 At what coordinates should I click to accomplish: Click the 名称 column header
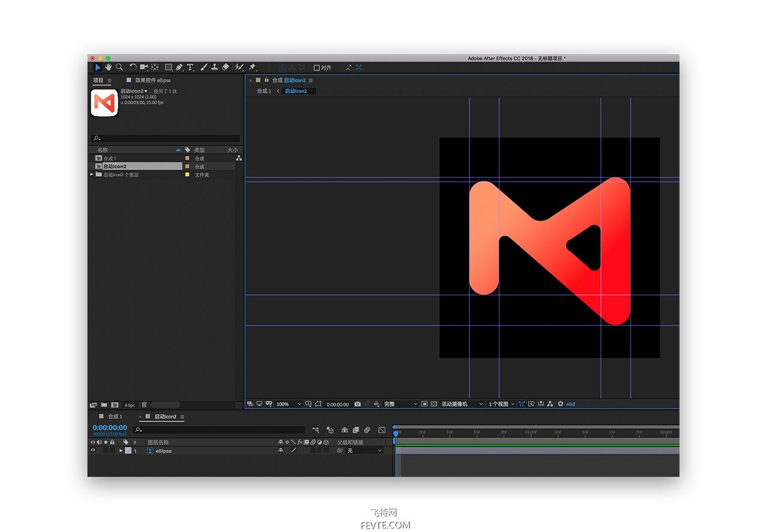[103, 150]
